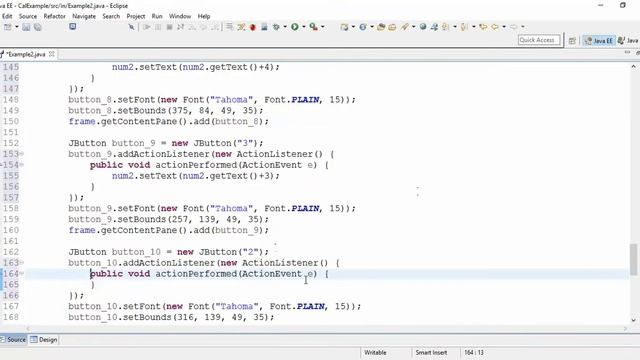Click the Quick Access search field

coord(539,40)
